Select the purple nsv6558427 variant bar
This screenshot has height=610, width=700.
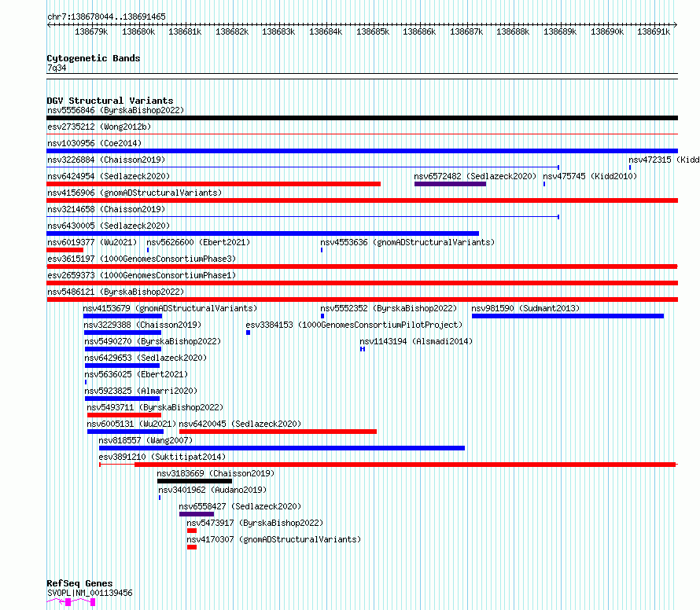197,514
